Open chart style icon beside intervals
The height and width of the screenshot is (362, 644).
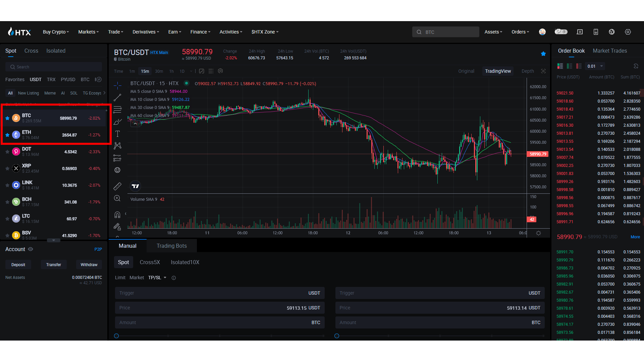click(x=202, y=71)
